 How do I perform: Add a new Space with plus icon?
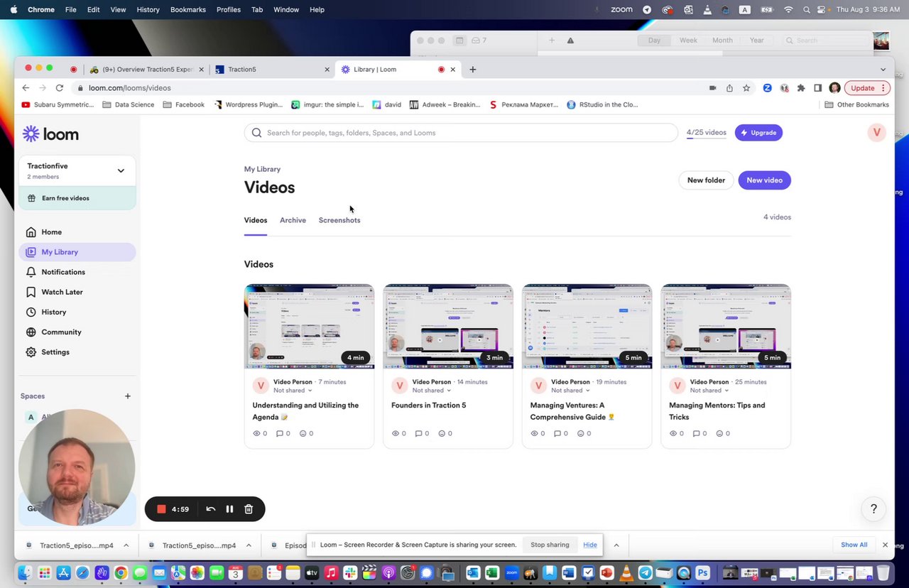(x=128, y=396)
